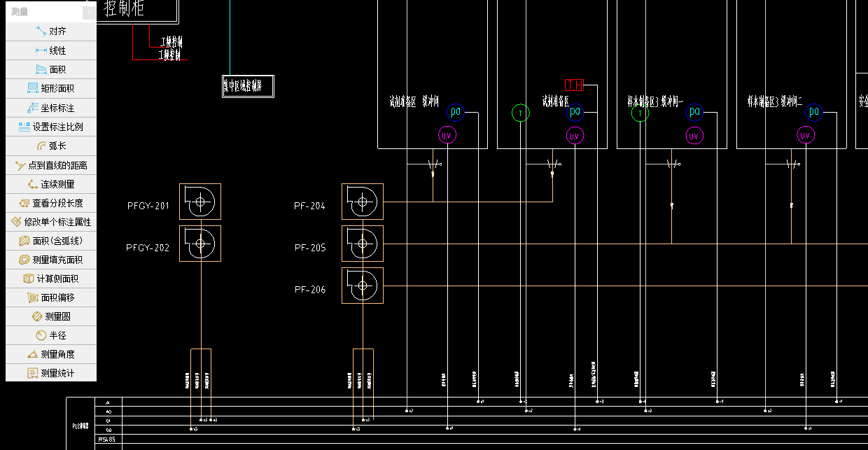Click the 试剂准备区 缓冲间 room label
Viewport: 868px width, 450px height.
tap(414, 101)
